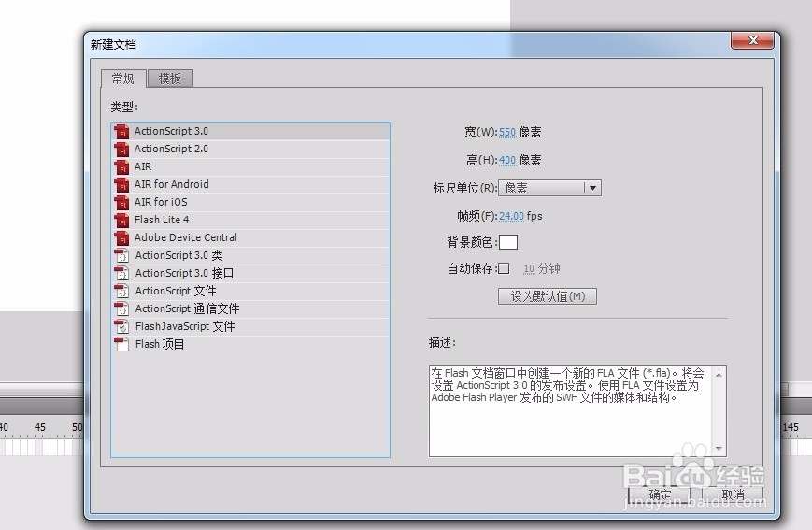Click the Adobe Device Central icon
This screenshot has height=530, width=812.
(121, 237)
